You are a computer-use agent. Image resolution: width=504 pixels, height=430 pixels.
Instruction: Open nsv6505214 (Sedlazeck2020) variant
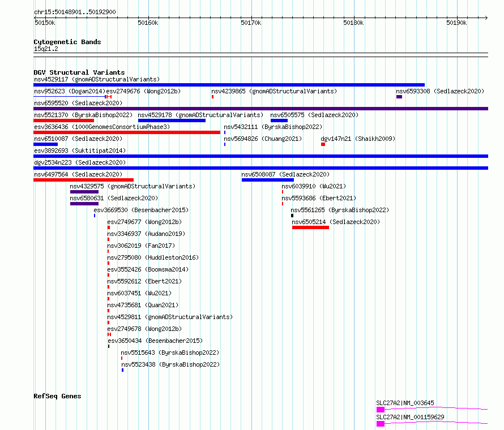pyautogui.click(x=336, y=222)
